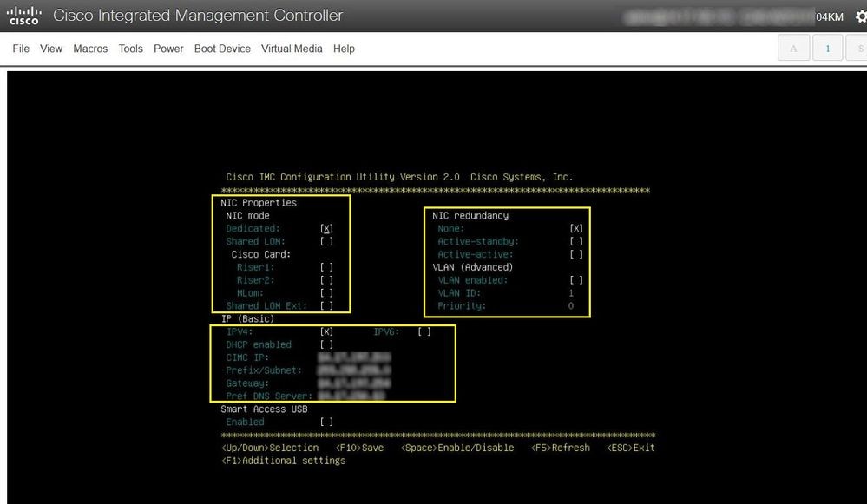Enable the IPV6 checkbox

tap(424, 331)
